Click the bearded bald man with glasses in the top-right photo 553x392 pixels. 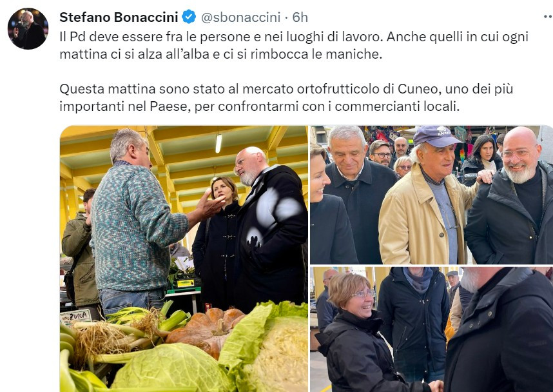[511, 197]
